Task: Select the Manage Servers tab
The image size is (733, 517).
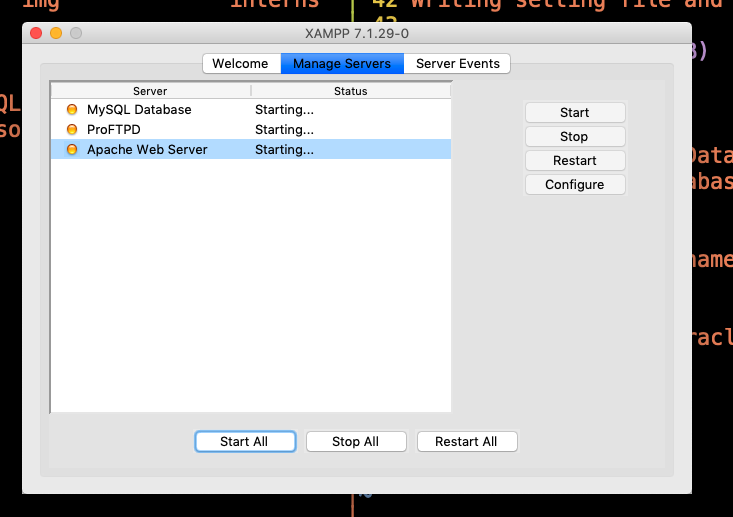Action: pyautogui.click(x=342, y=64)
